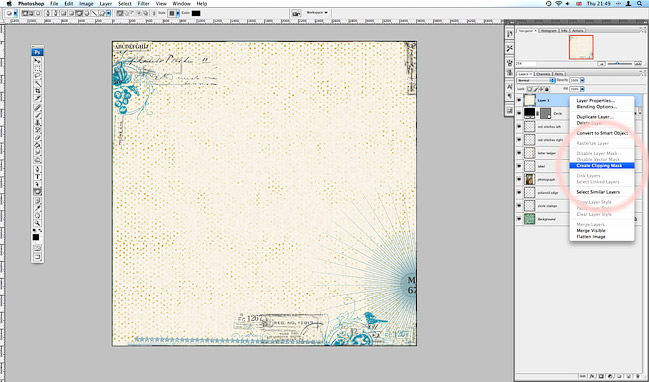Open the geometry options arrow after shape tools

(108, 13)
